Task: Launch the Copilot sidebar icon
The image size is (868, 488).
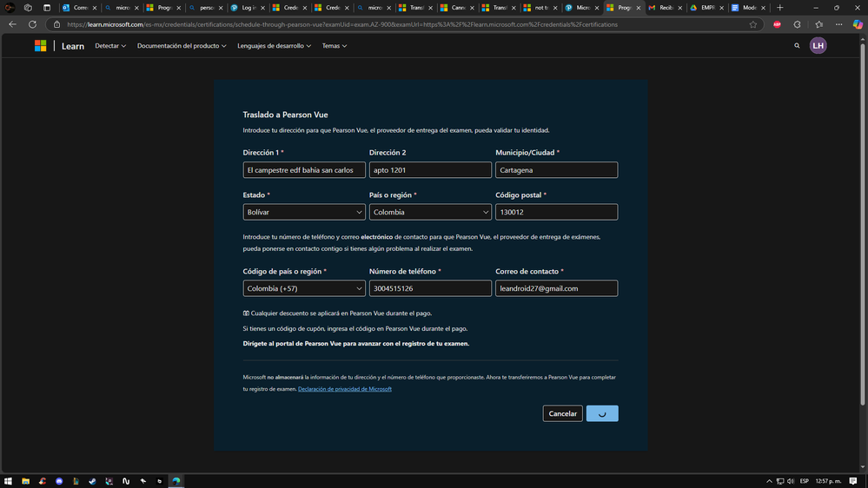Action: 858,24
